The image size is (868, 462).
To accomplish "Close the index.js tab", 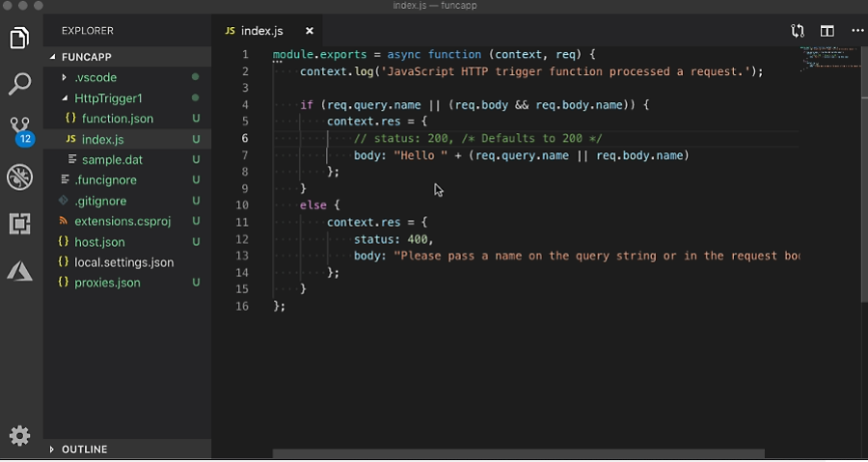I will tap(309, 31).
